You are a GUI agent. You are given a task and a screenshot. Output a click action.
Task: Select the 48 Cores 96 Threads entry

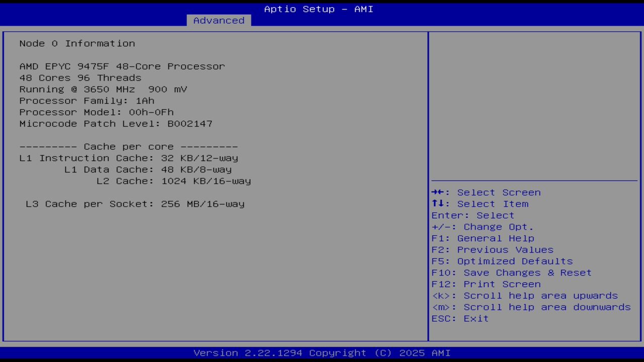pos(80,77)
